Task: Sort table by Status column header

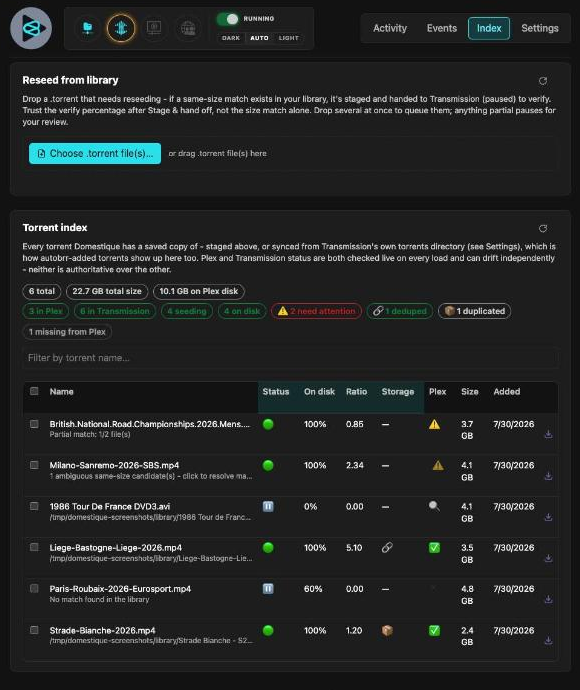Action: click(276, 392)
